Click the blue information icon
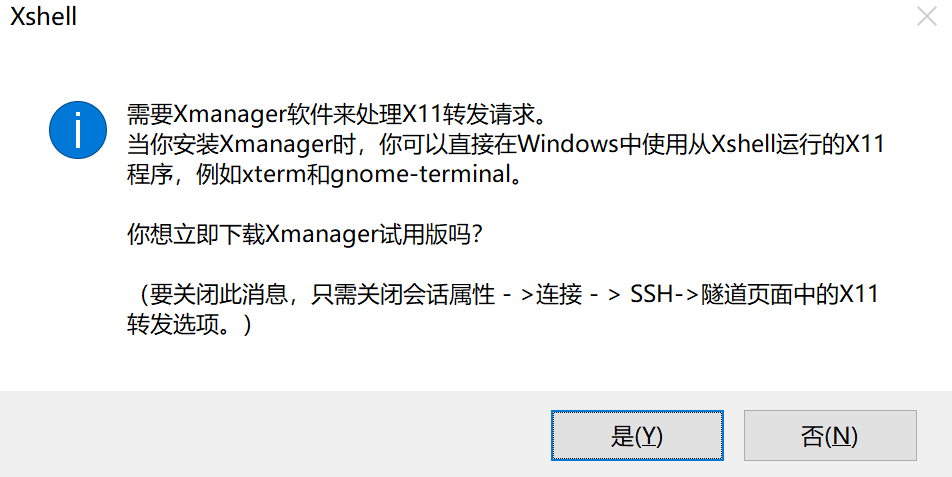The image size is (952, 477). pyautogui.click(x=77, y=130)
